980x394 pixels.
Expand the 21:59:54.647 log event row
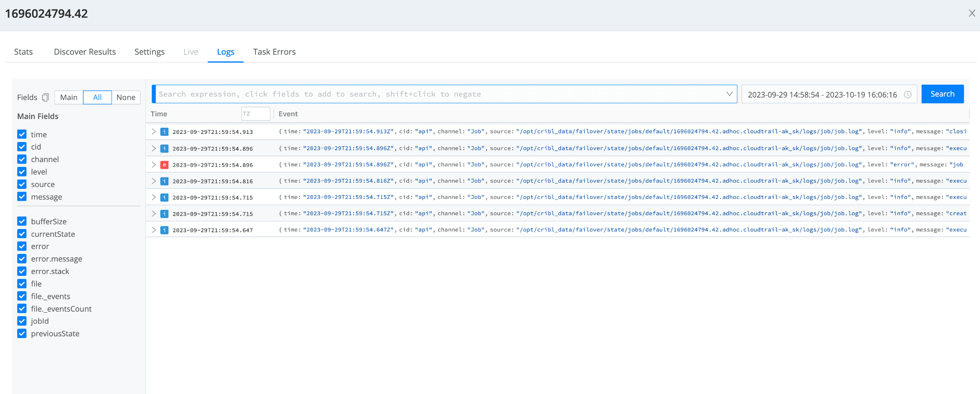coord(154,230)
